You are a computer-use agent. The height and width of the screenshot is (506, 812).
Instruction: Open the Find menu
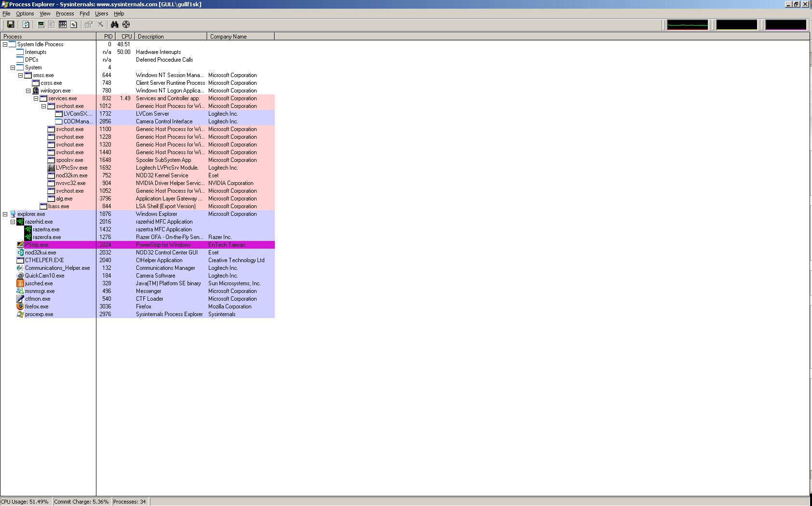(84, 13)
